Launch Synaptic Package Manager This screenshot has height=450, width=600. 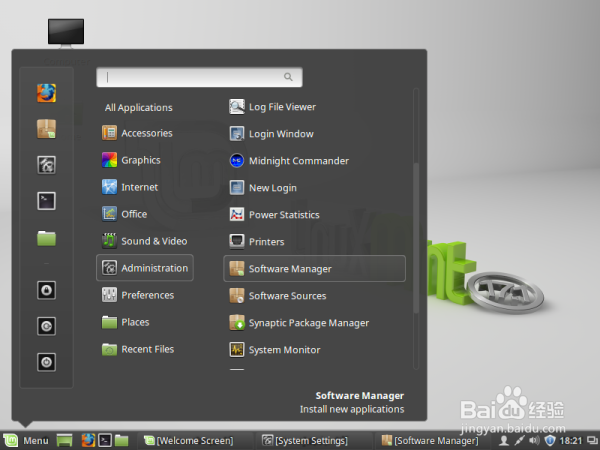tap(314, 323)
